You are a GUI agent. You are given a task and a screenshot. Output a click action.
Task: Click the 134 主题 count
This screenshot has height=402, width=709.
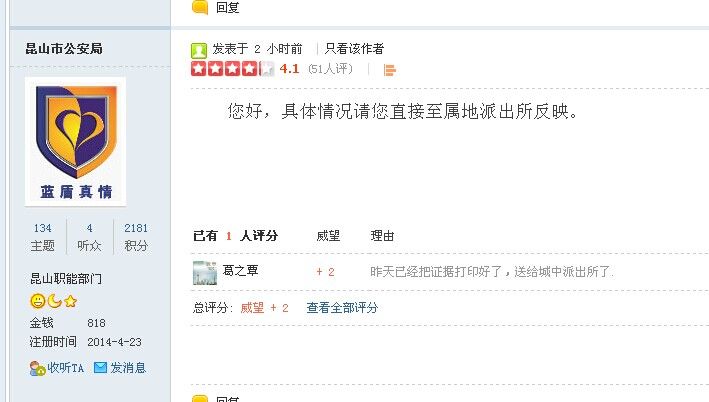click(43, 237)
